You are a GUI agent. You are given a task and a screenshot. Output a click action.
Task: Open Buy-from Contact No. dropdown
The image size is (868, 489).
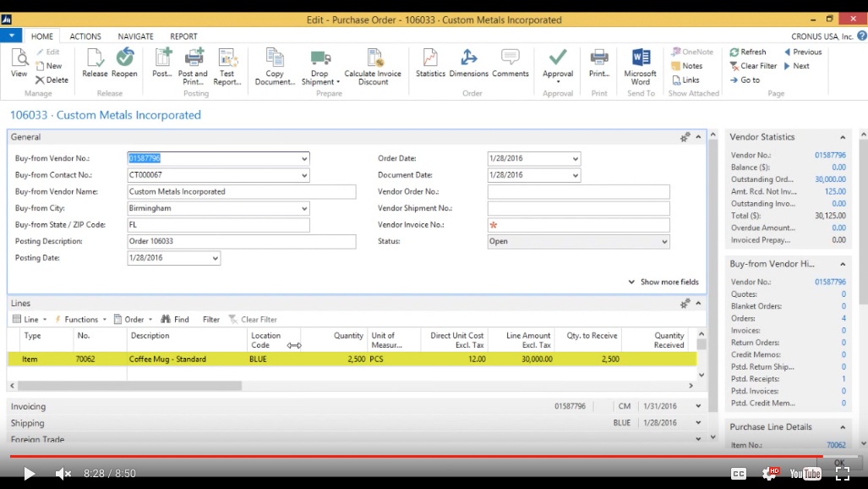[x=304, y=175]
